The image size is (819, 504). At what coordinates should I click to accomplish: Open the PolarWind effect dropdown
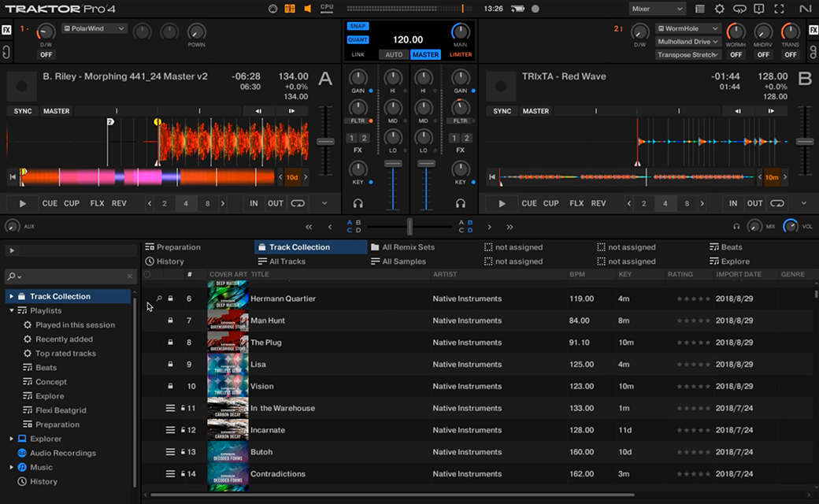94,28
